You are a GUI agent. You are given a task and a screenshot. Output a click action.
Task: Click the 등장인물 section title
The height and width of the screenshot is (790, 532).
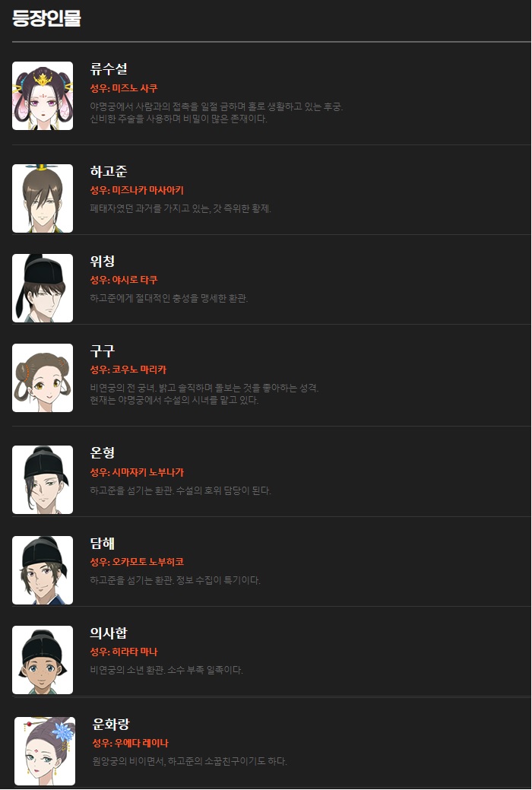46,18
